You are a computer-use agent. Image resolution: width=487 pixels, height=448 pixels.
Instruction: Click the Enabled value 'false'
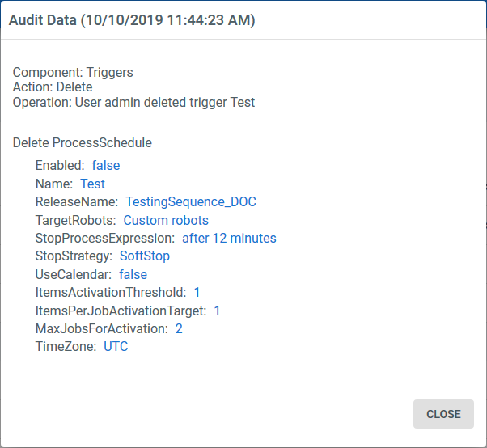(106, 165)
